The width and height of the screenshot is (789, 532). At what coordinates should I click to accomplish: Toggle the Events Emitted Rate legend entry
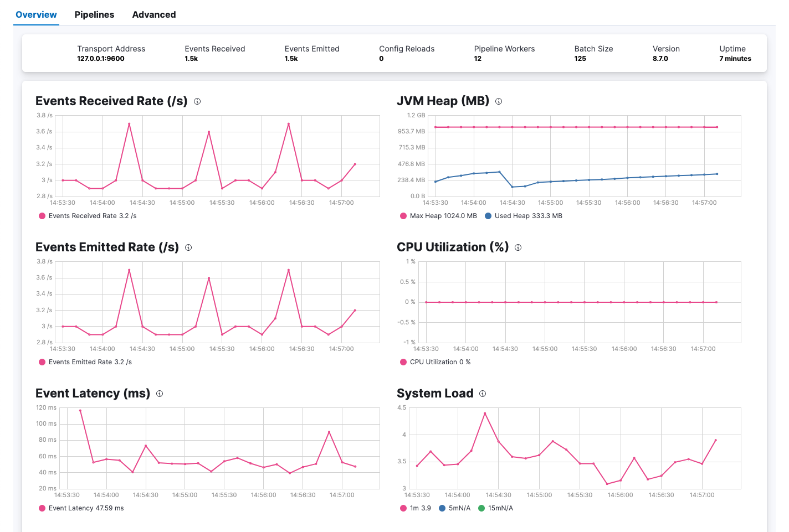[85, 361]
